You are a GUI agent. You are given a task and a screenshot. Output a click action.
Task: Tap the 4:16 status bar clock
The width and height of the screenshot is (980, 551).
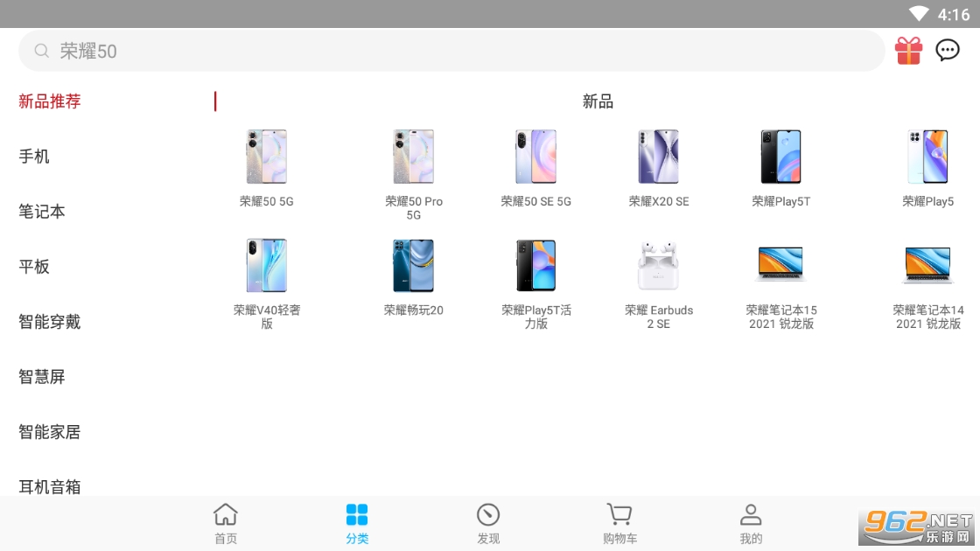[954, 14]
